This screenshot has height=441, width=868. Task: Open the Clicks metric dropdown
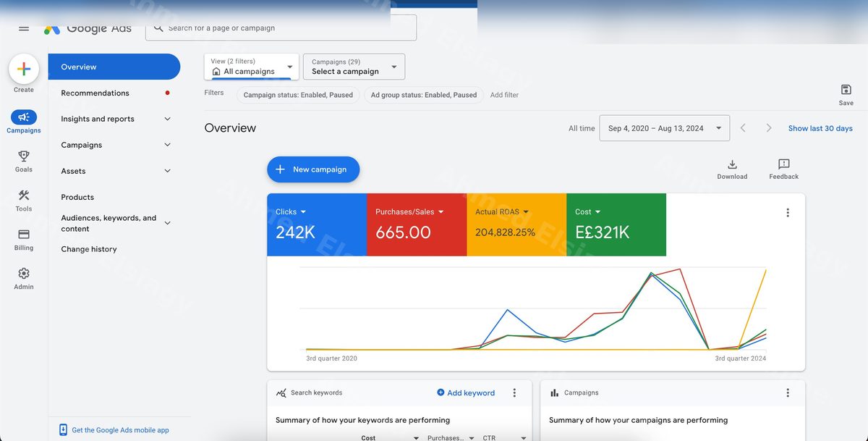pos(291,212)
